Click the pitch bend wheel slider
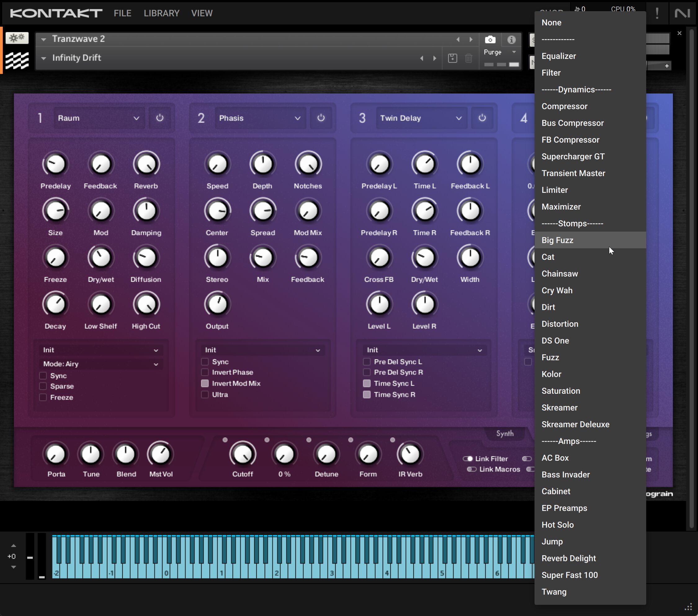The image size is (698, 616). [x=30, y=556]
